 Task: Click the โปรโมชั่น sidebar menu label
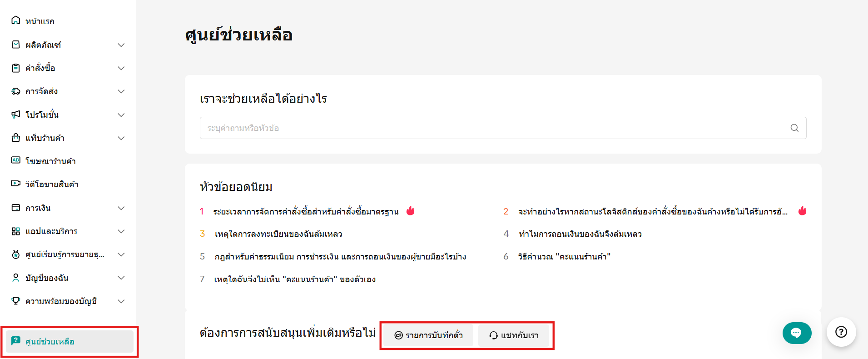(x=42, y=115)
